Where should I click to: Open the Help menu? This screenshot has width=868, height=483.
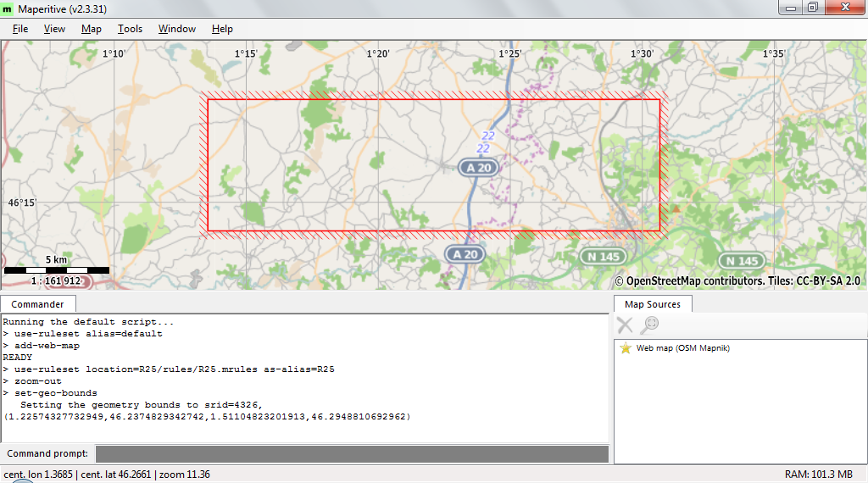(x=222, y=29)
